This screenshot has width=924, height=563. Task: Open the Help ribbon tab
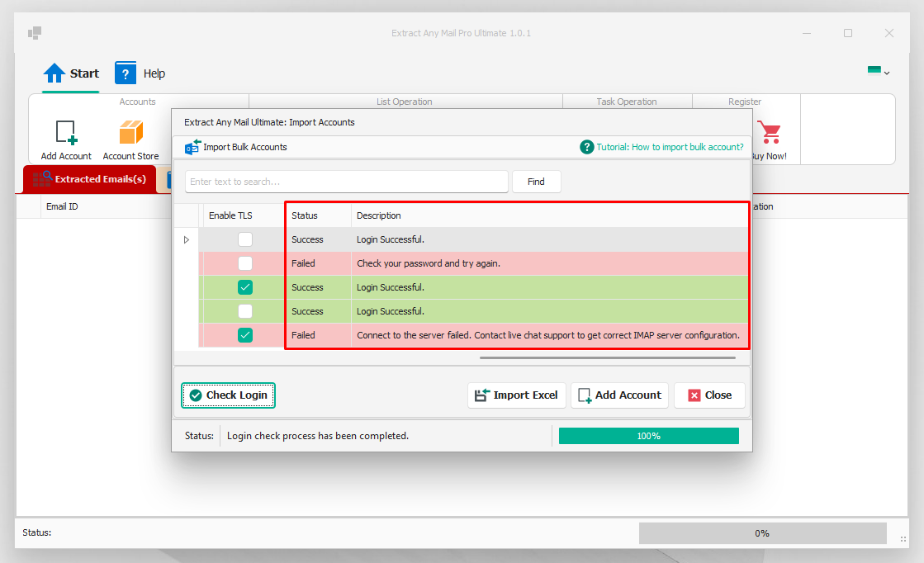coord(140,73)
